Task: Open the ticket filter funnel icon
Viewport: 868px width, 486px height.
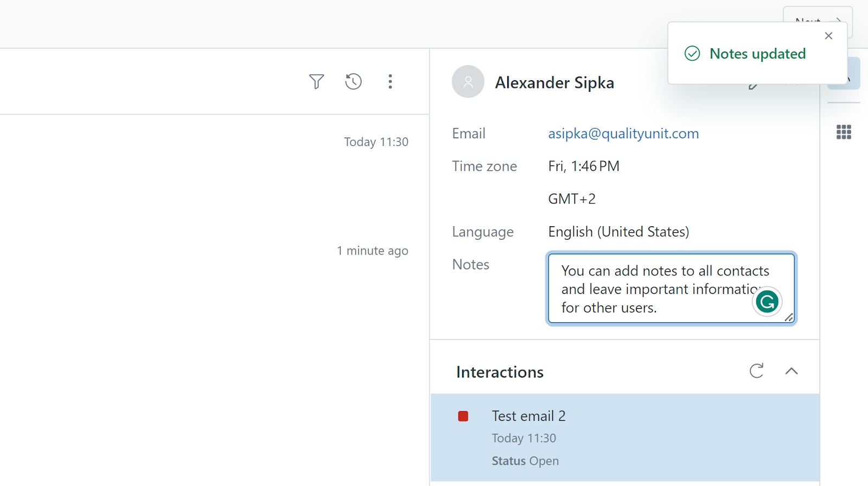Action: tap(316, 81)
